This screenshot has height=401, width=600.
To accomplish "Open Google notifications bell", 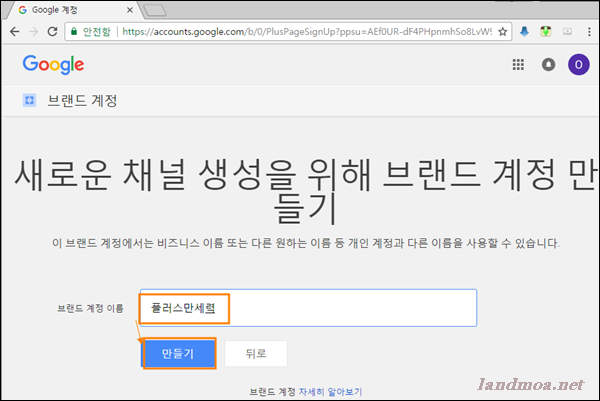I will click(x=548, y=65).
